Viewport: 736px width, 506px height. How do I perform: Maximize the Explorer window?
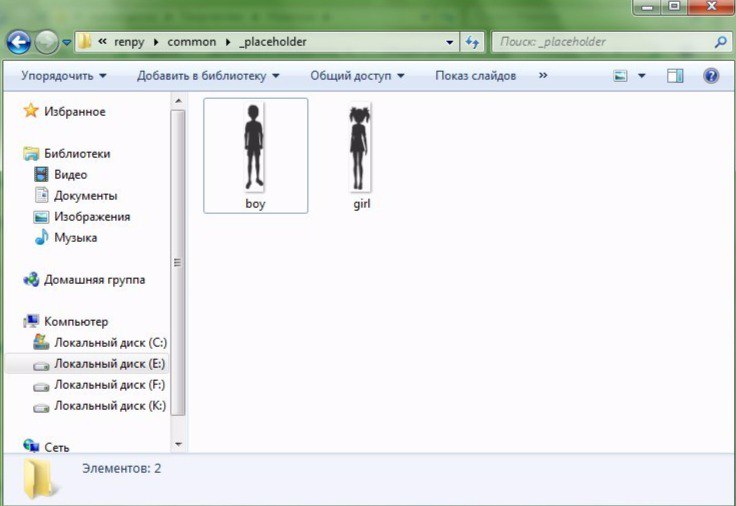675,7
